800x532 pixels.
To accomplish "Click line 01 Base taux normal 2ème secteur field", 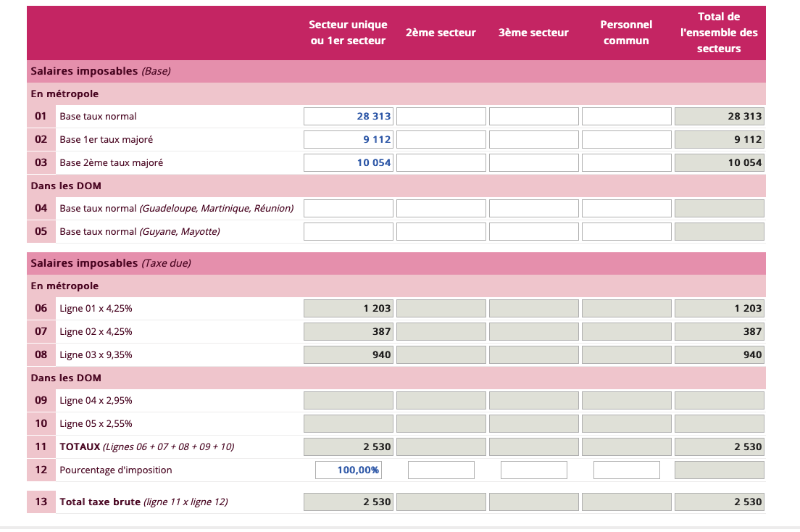I will coord(441,116).
